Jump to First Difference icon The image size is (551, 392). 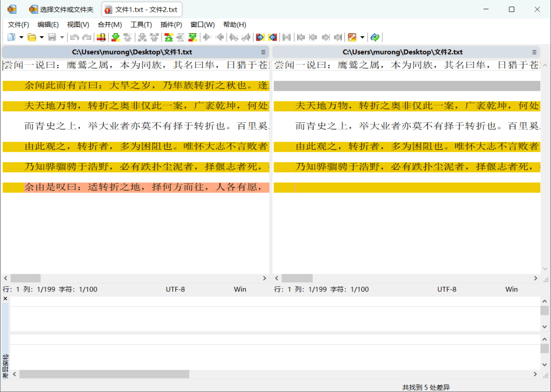click(169, 37)
